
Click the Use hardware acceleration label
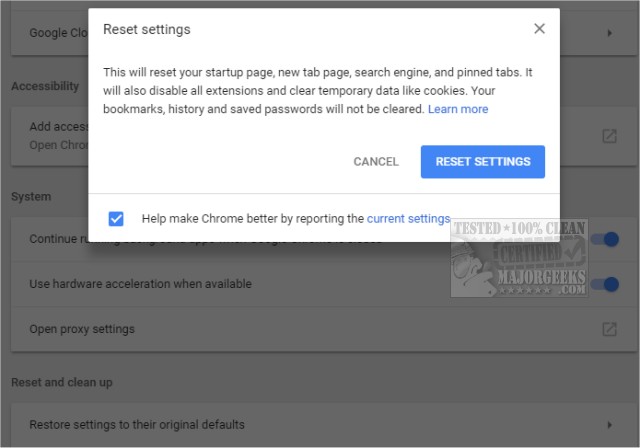tap(140, 284)
